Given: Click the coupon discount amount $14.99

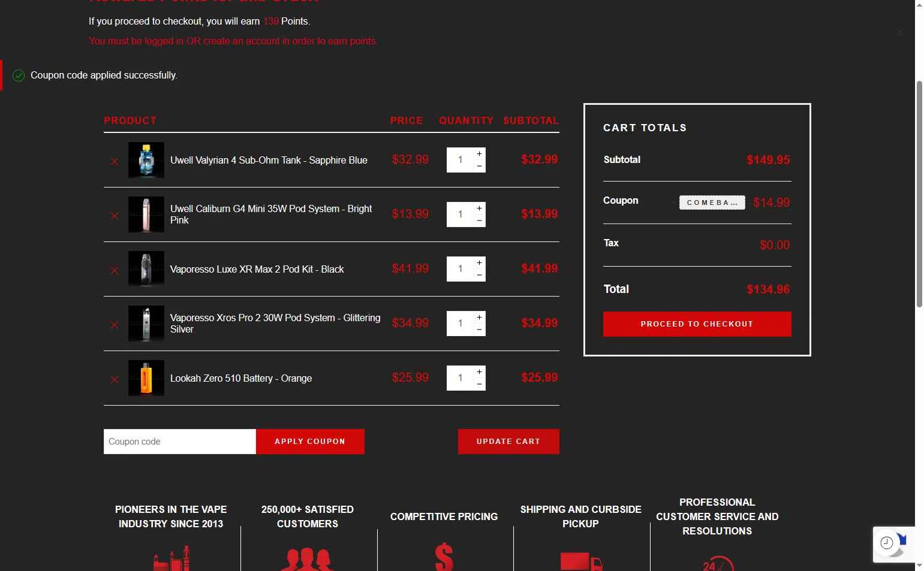Looking at the screenshot, I should (772, 203).
